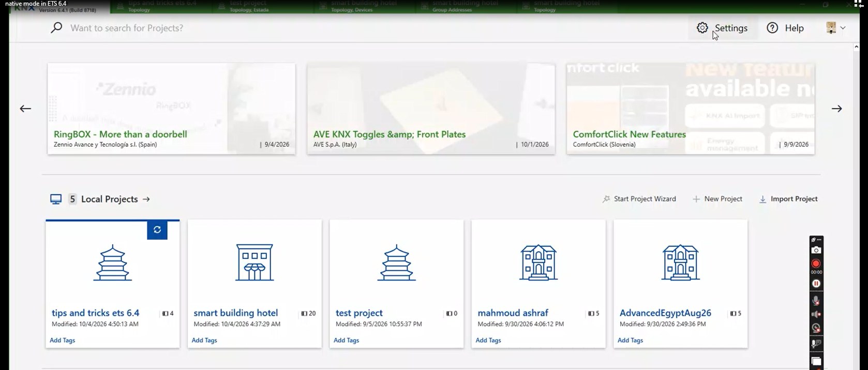
Task: Open the Help page
Action: 785,28
